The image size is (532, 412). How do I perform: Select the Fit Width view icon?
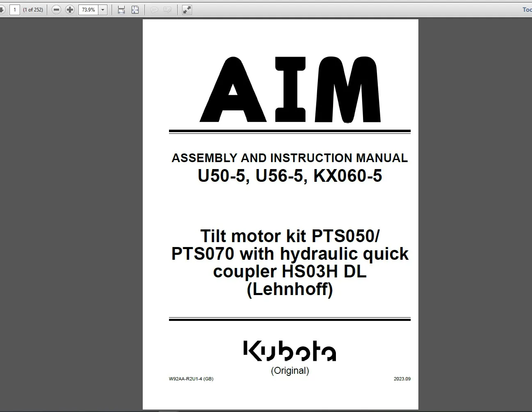(121, 9)
